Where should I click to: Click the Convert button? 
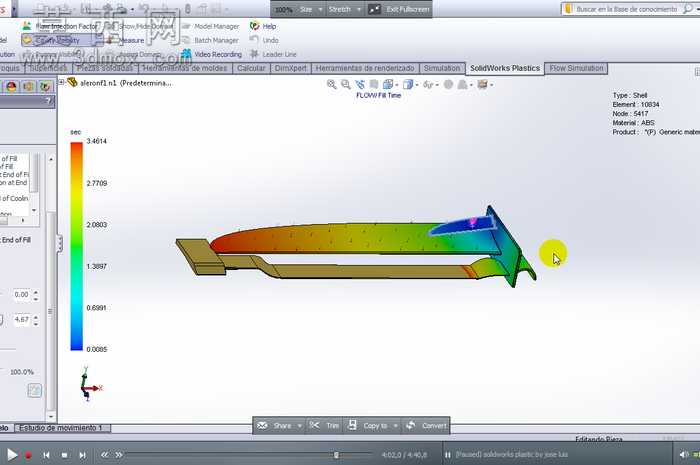426,426
